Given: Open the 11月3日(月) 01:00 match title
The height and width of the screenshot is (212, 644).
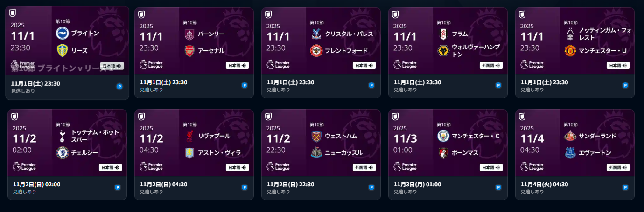Looking at the screenshot, I should click(417, 185).
